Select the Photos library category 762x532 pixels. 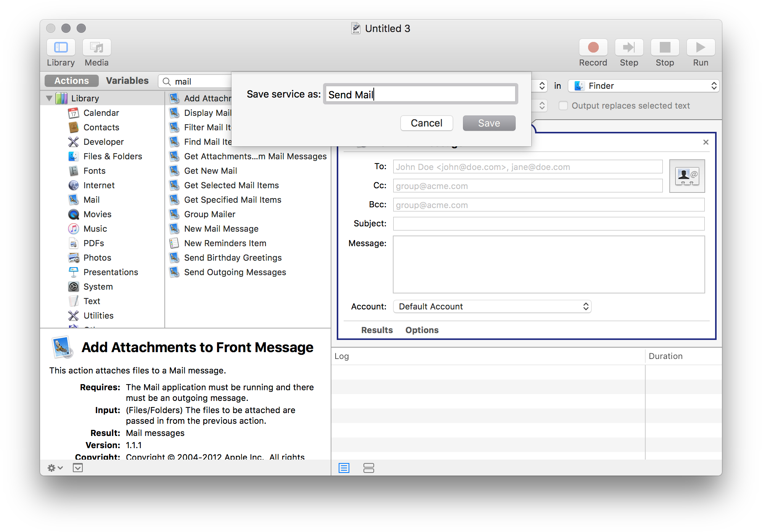[97, 258]
